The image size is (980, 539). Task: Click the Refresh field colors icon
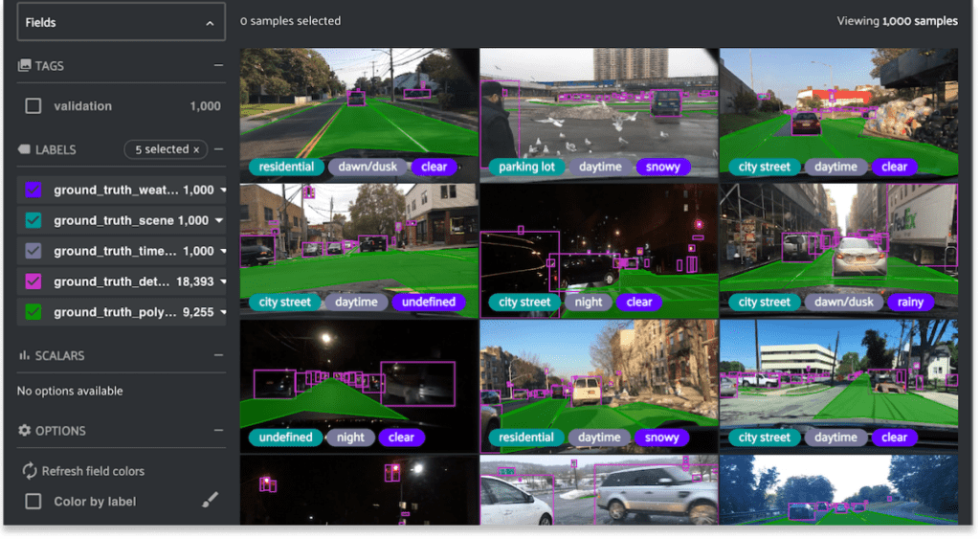coord(30,471)
